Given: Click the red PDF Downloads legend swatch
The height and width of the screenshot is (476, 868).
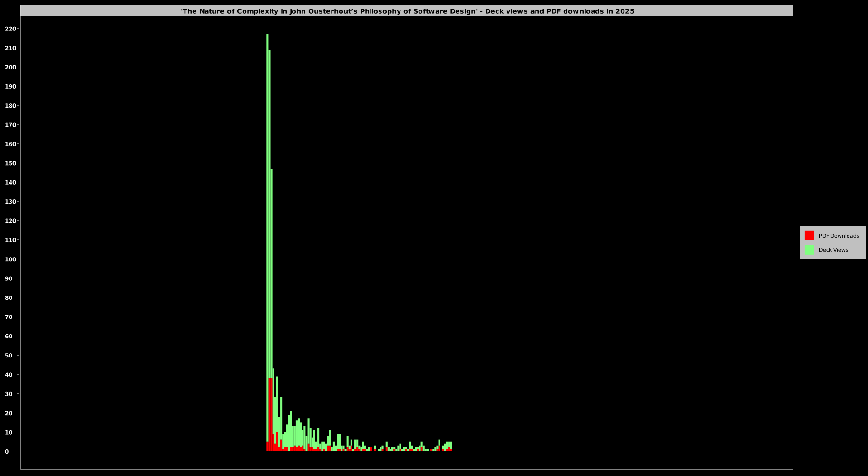Looking at the screenshot, I should pyautogui.click(x=809, y=236).
